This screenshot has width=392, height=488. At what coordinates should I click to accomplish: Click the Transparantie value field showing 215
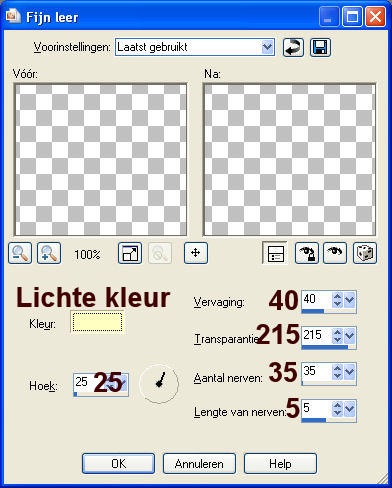(x=317, y=336)
